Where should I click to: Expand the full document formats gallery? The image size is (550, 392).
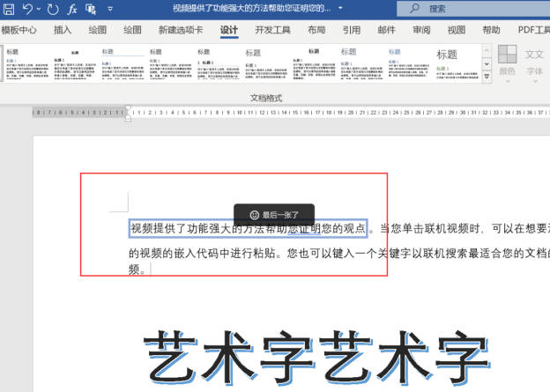click(x=487, y=77)
